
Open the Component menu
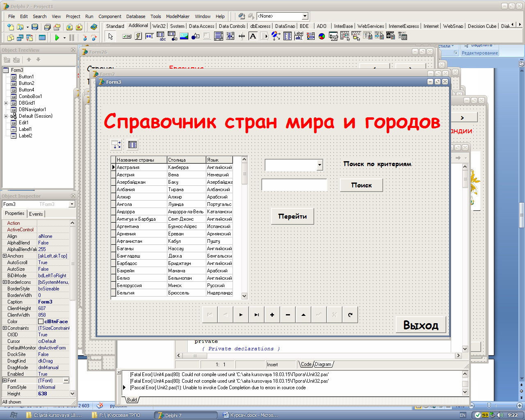click(110, 16)
